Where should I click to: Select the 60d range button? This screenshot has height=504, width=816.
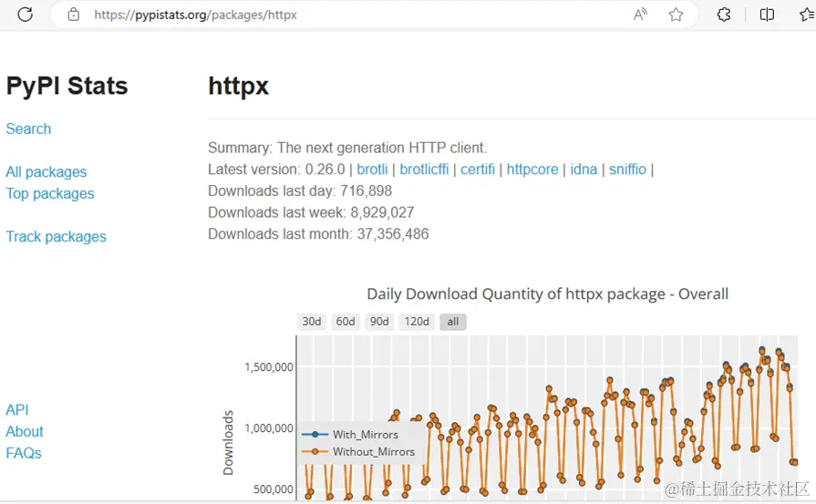click(x=345, y=322)
